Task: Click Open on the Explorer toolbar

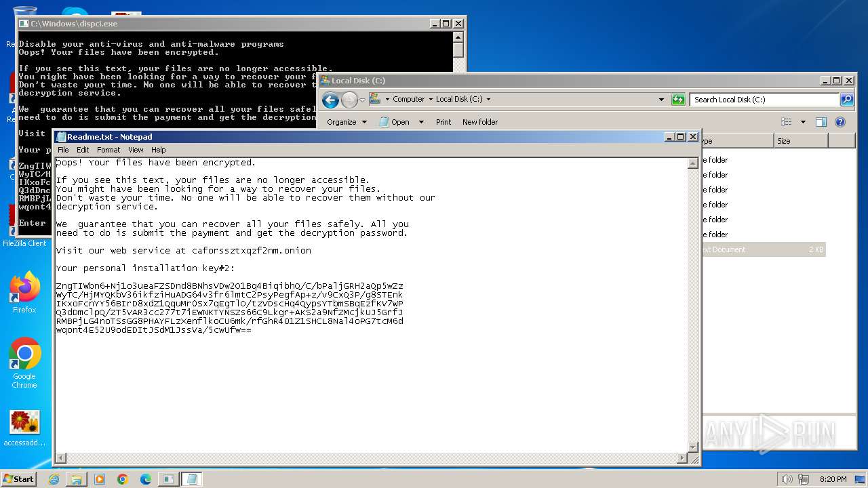Action: click(x=394, y=122)
